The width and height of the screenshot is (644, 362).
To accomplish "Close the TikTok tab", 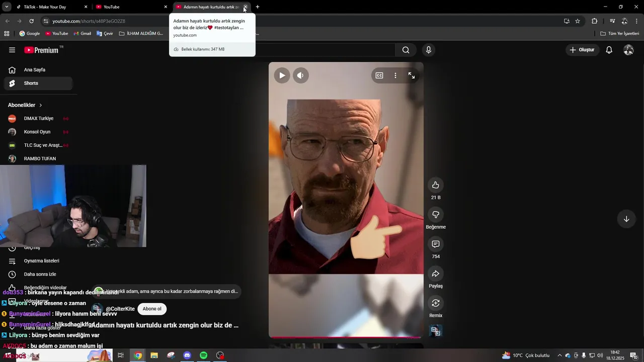I will click(86, 7).
